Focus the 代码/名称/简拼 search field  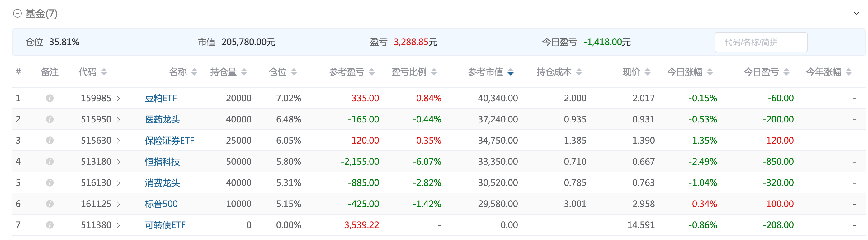click(761, 42)
